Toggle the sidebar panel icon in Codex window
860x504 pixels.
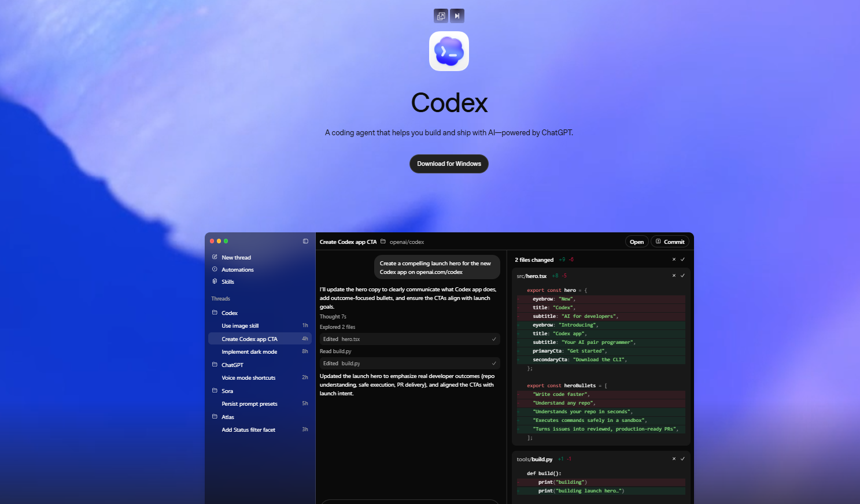point(305,241)
